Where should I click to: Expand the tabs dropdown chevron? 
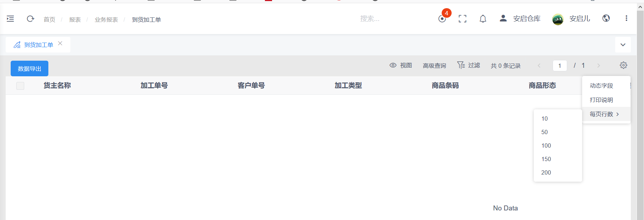pos(623,45)
